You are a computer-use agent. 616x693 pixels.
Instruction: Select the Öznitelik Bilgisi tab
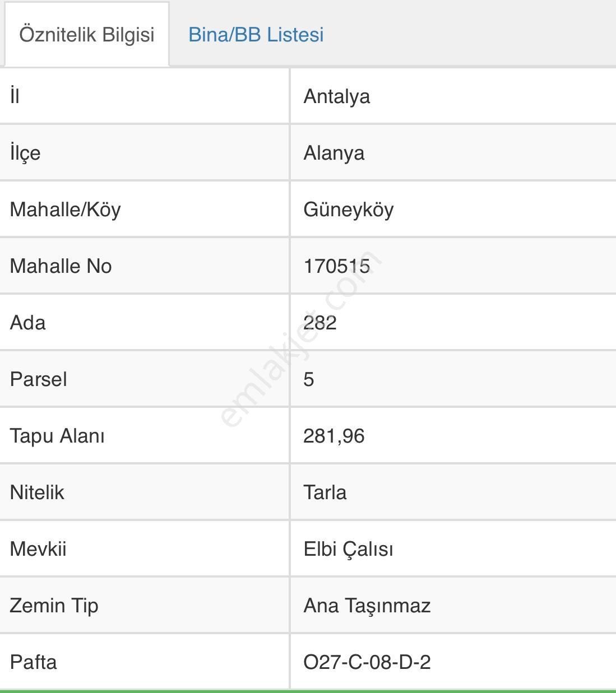86,35
